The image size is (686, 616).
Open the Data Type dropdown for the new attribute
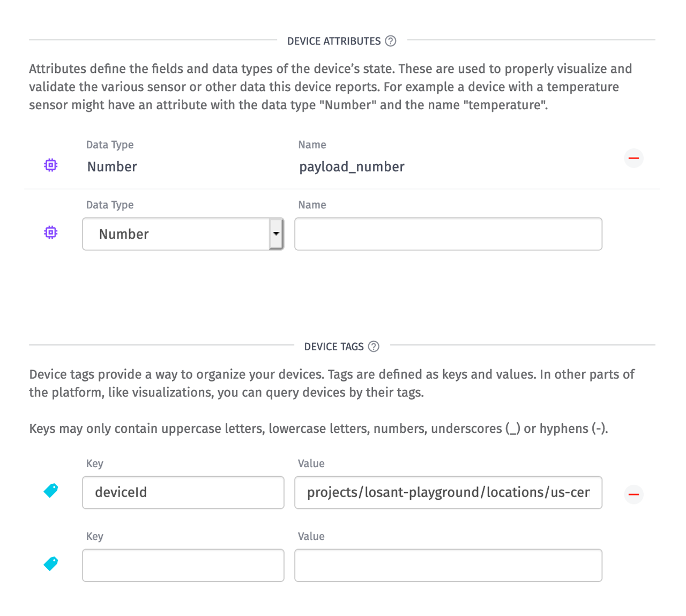[183, 234]
